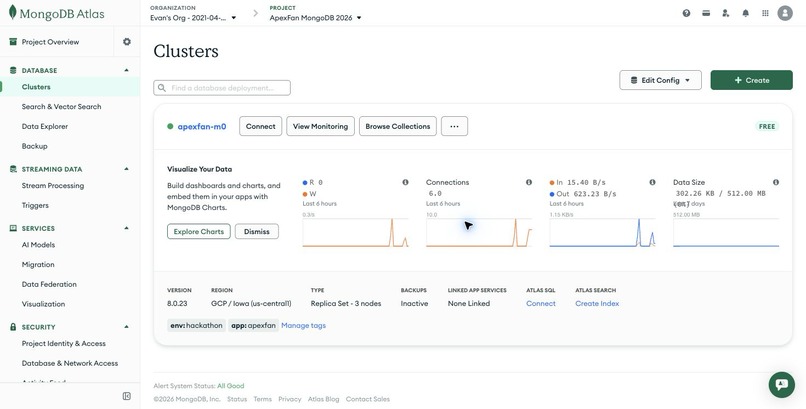Click the Atlas SQL Connect link
The image size is (806, 409).
point(541,304)
